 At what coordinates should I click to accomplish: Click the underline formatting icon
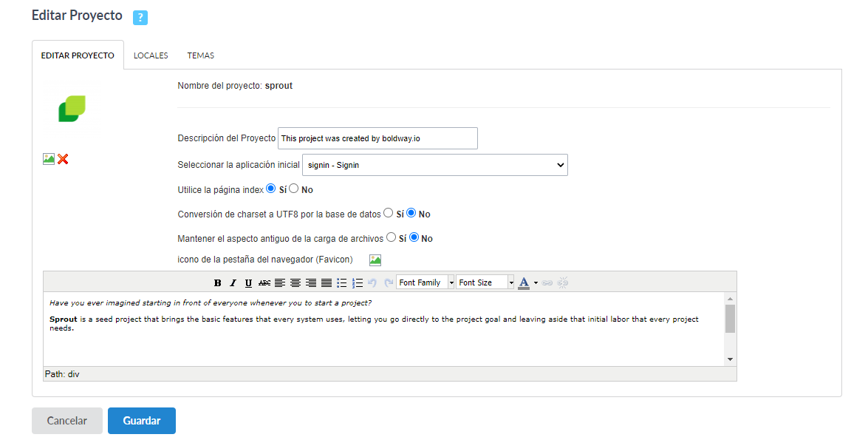(x=248, y=282)
